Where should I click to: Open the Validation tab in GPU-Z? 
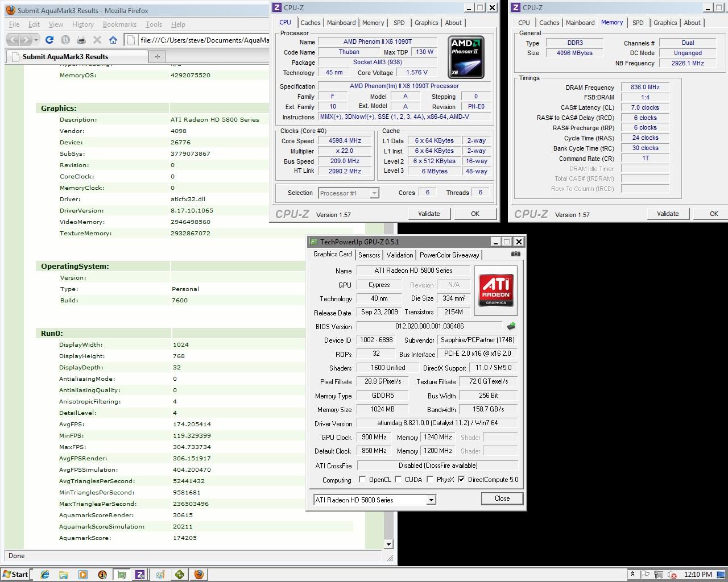click(400, 255)
